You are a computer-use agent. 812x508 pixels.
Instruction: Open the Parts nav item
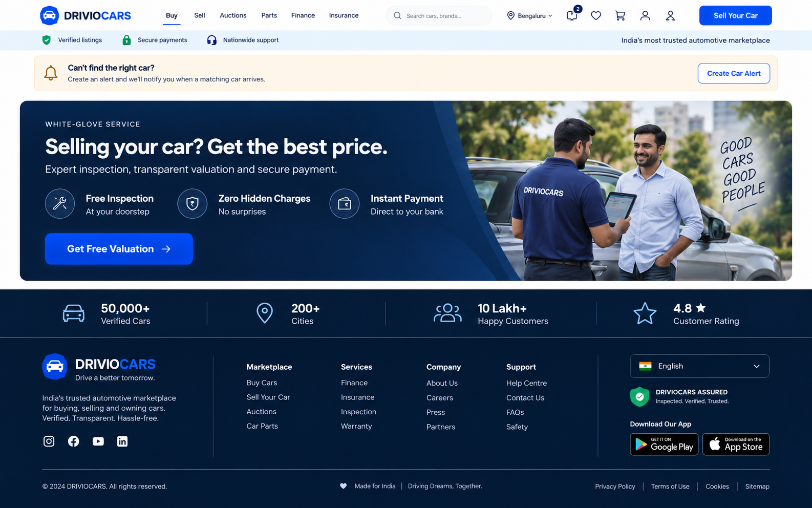coord(269,15)
